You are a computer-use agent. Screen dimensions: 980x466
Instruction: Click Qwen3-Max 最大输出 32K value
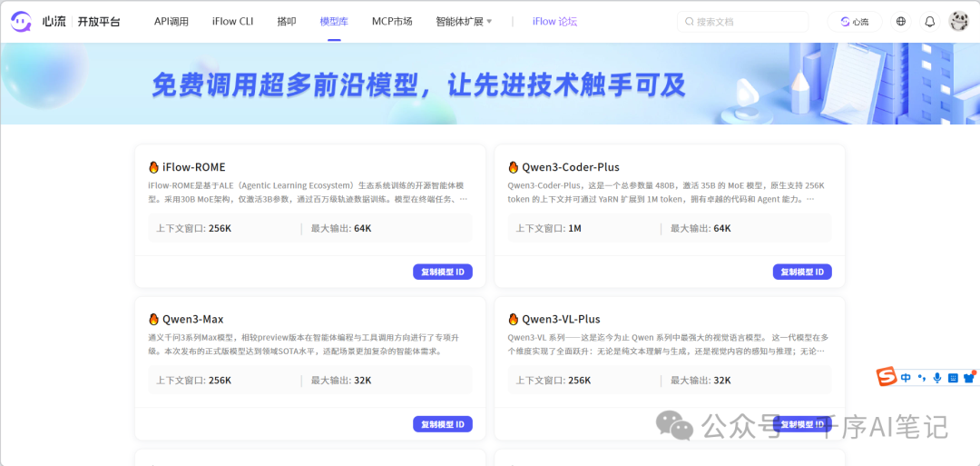[362, 381]
